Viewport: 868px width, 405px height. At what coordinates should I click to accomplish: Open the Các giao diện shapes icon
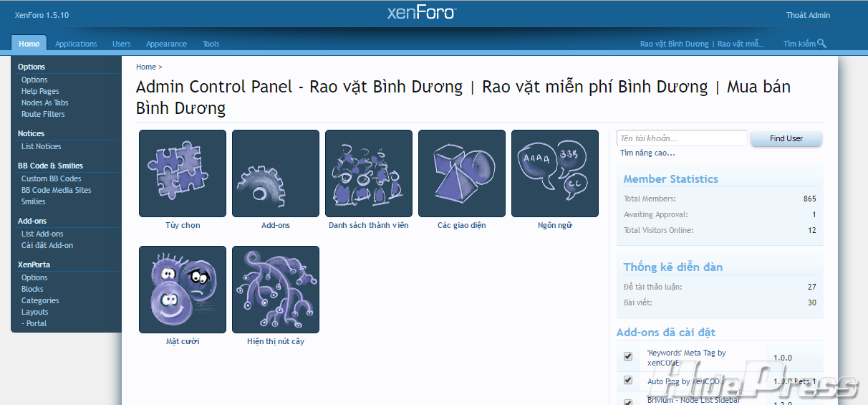click(x=462, y=173)
